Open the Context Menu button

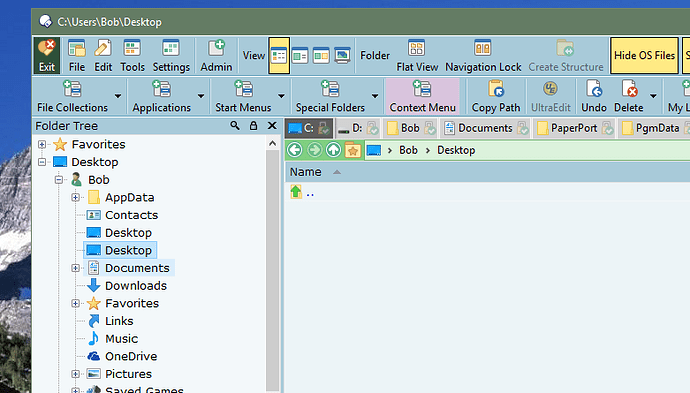[x=422, y=96]
